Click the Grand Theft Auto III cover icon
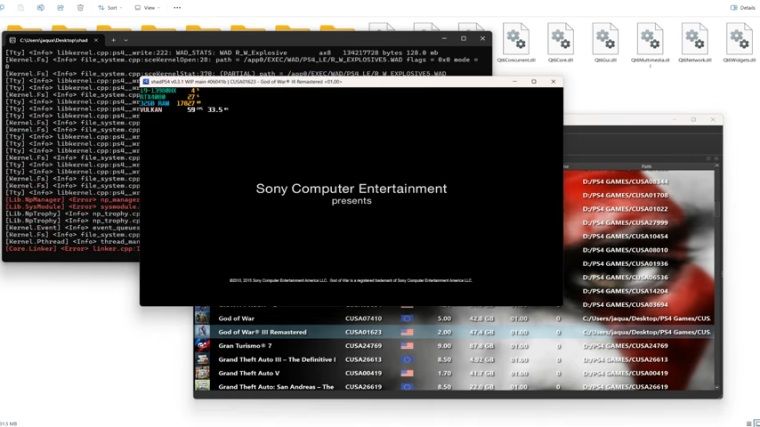Screen dimensions: 760x427 coord(202,359)
